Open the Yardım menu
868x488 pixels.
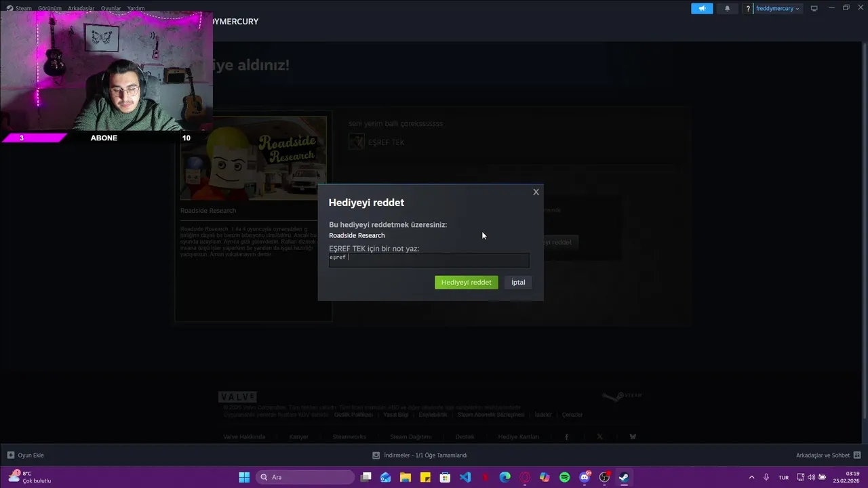tap(136, 8)
